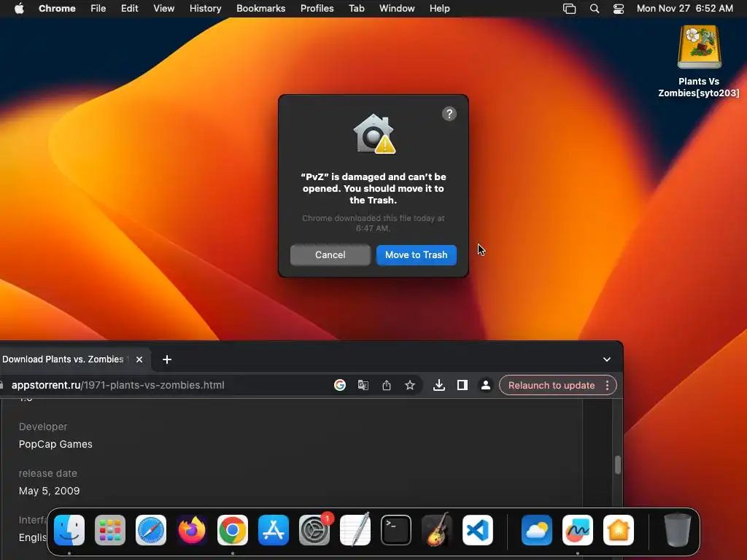The height and width of the screenshot is (560, 747).
Task: Click the page vertical scrollbar thumb
Action: [617, 464]
